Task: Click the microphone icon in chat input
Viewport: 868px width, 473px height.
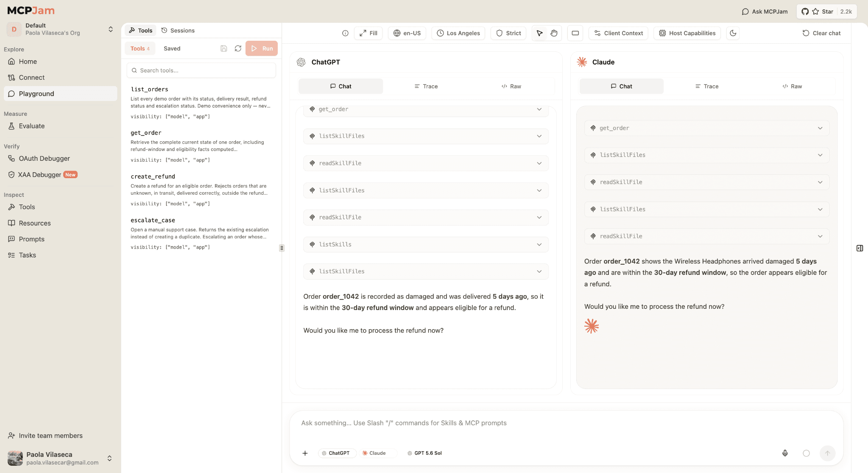Action: pyautogui.click(x=785, y=453)
